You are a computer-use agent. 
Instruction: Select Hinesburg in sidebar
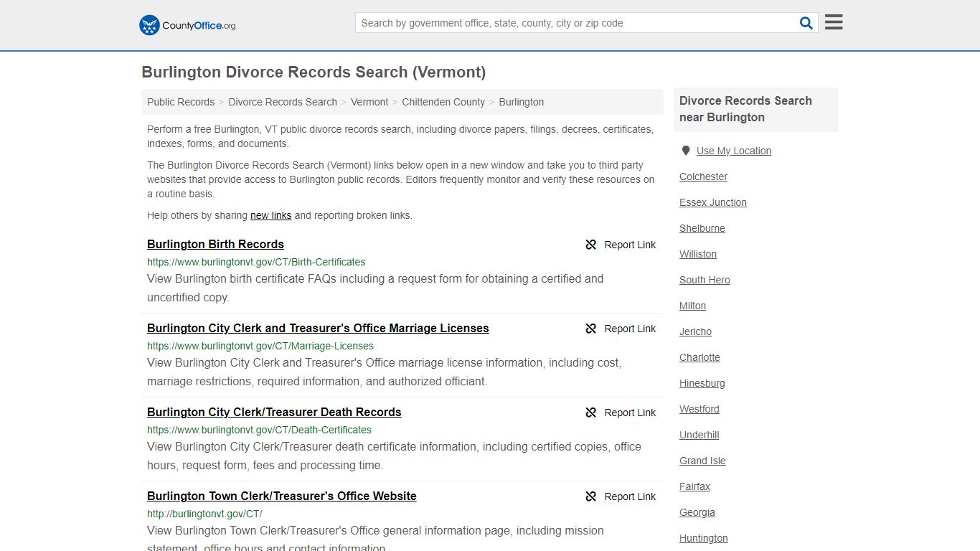tap(702, 383)
